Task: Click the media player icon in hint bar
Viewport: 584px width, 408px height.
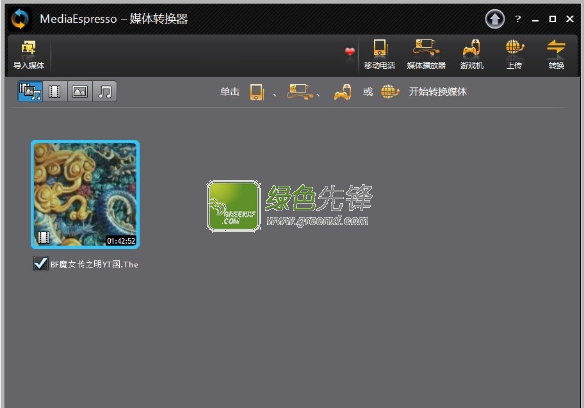Action: tap(300, 92)
